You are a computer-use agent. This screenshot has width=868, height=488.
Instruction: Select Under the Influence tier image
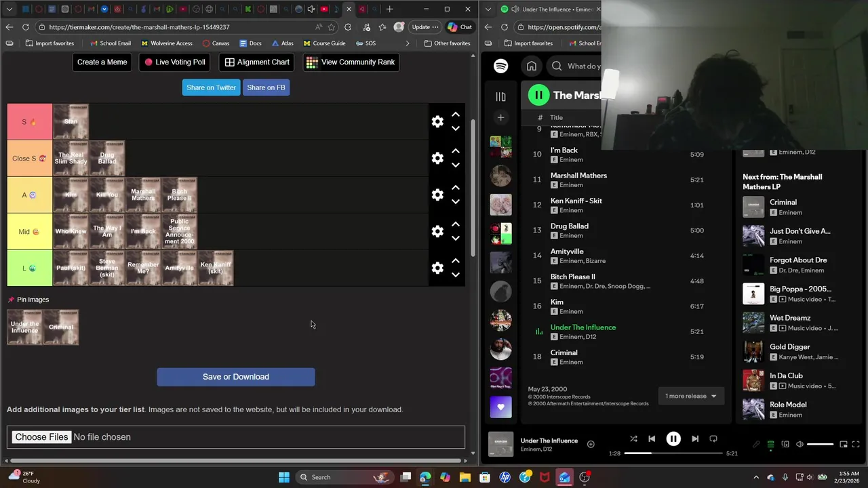pos(24,327)
